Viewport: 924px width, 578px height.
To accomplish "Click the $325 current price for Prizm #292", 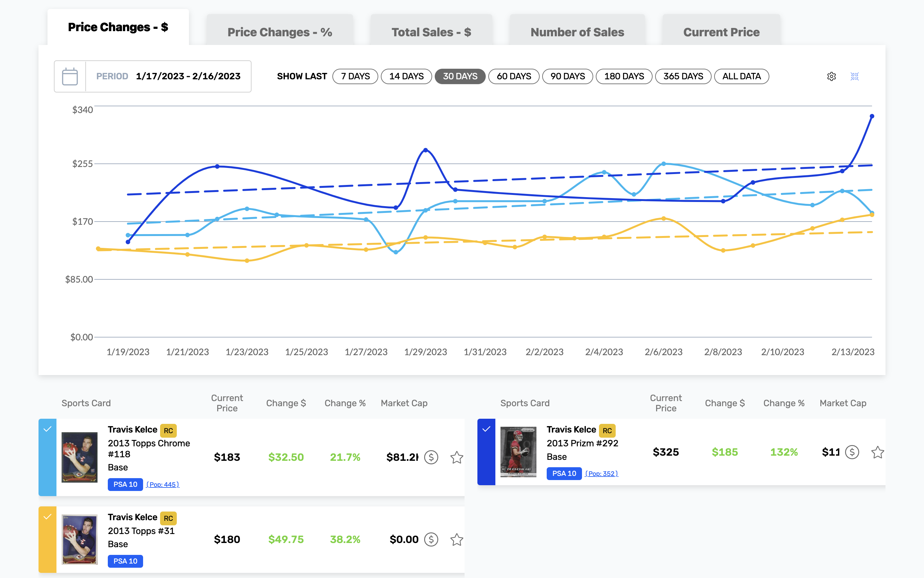I will [x=665, y=452].
